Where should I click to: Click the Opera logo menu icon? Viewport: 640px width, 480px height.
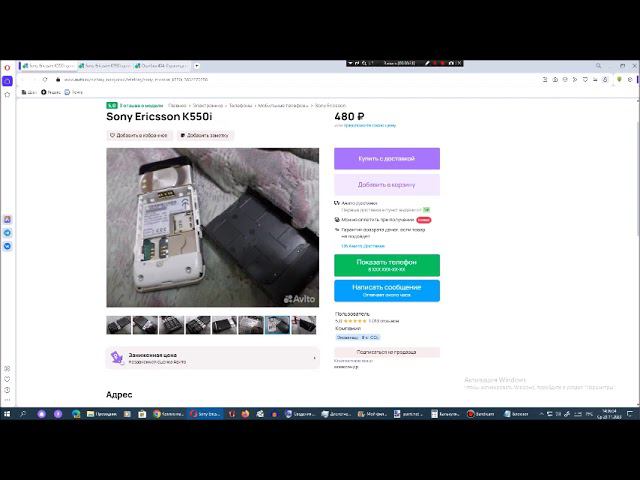coord(7,68)
